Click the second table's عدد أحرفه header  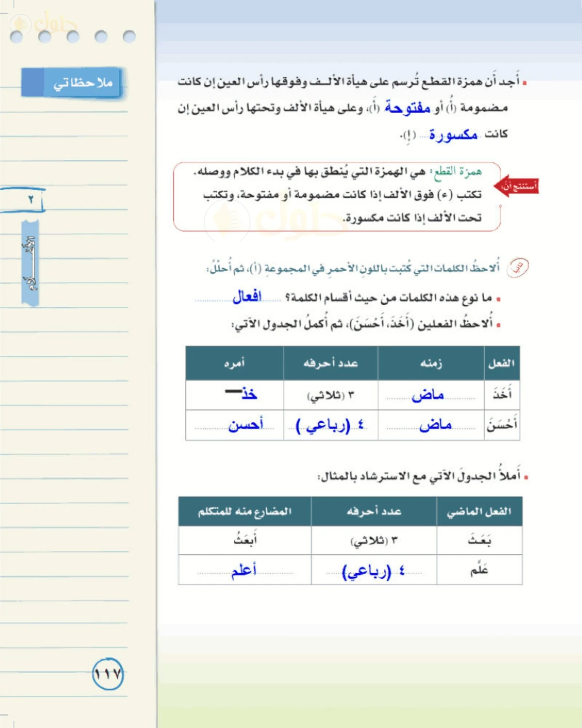point(374,511)
